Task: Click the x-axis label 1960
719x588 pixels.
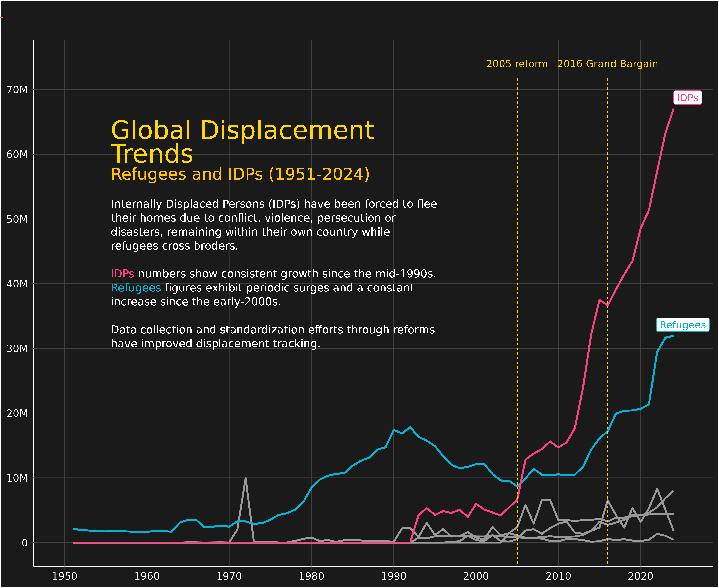Action: pos(147,576)
